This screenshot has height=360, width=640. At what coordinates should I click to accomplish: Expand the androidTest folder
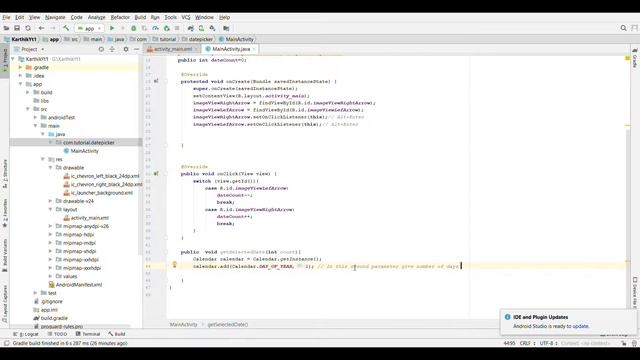point(35,118)
